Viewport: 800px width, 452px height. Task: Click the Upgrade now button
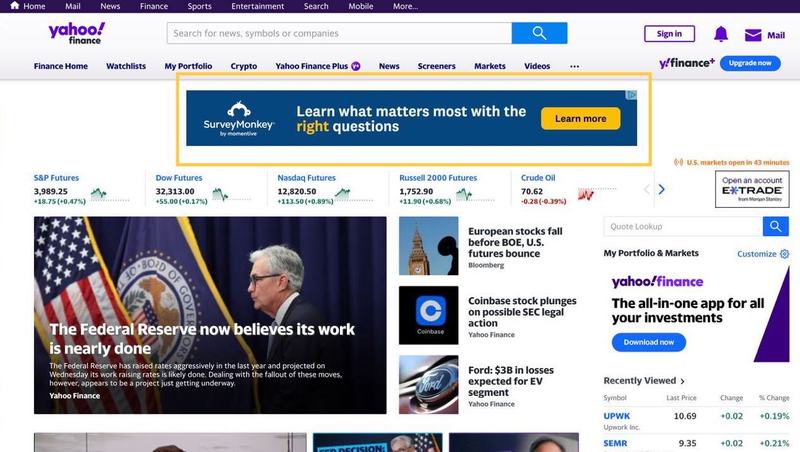[x=749, y=63]
